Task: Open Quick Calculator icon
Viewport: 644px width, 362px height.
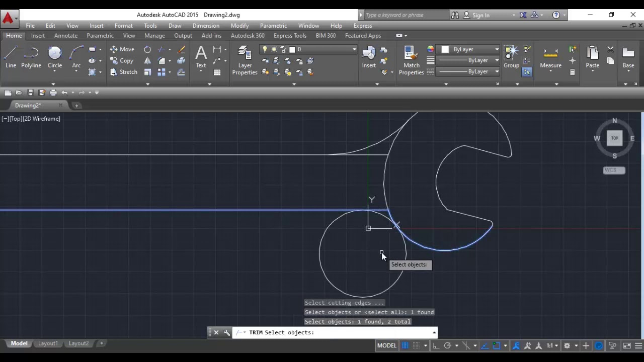Action: coord(573,72)
